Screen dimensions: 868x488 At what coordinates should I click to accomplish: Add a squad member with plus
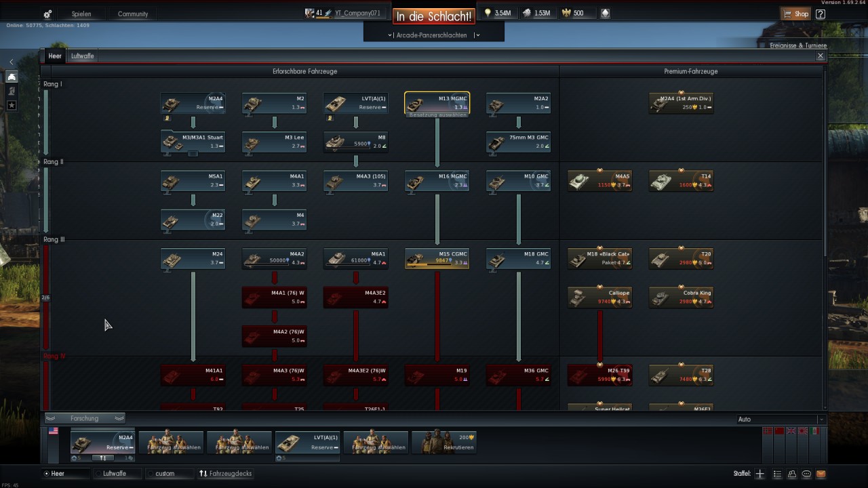(x=760, y=474)
